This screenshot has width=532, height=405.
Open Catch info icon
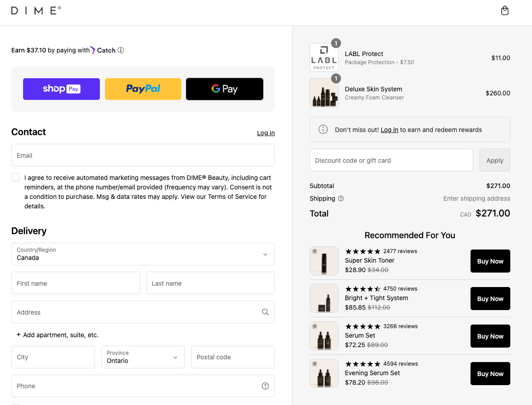[121, 50]
